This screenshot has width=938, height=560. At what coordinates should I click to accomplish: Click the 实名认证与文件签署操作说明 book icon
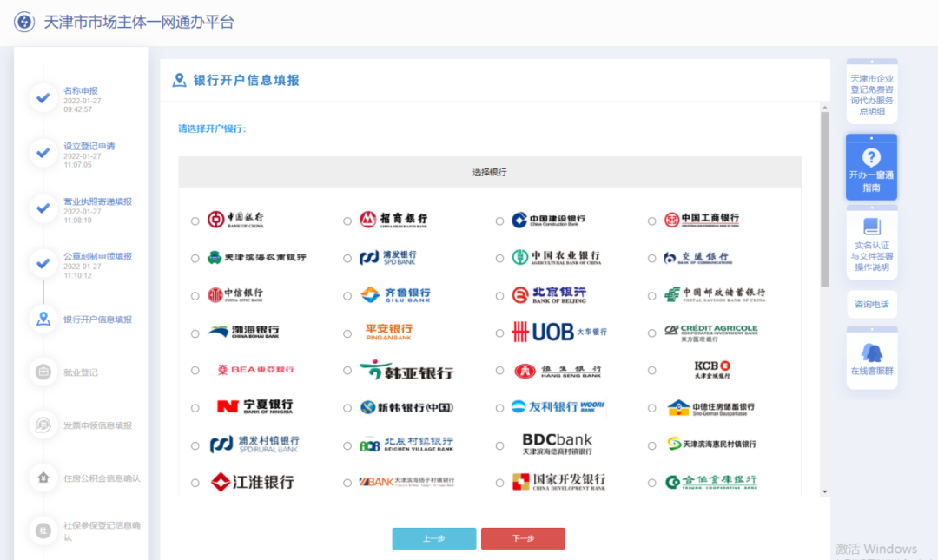tap(871, 227)
